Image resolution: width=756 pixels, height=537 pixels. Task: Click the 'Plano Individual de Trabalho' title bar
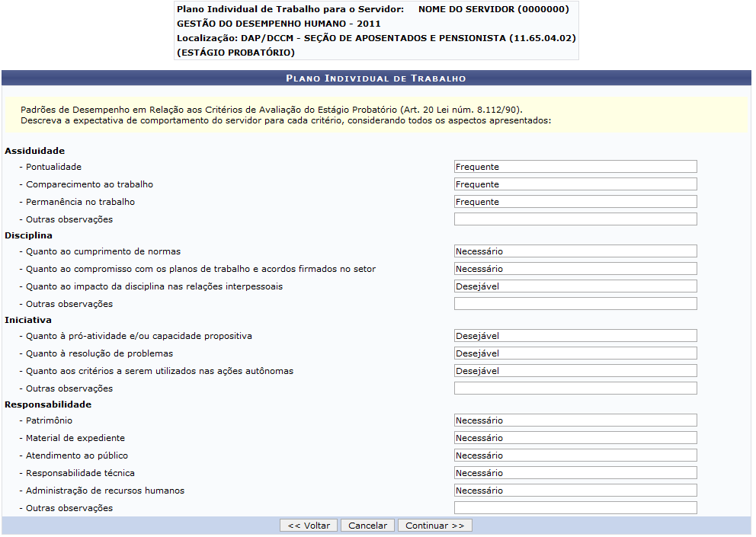click(376, 78)
